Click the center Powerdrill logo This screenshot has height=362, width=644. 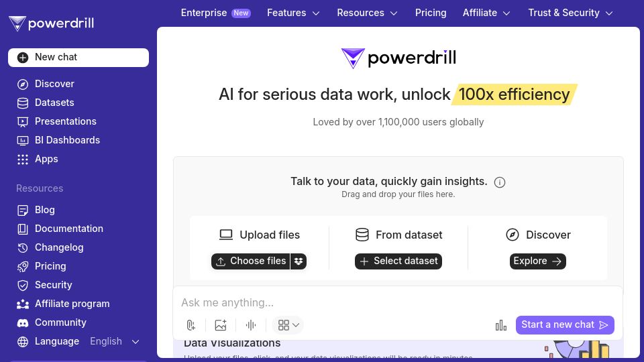[398, 58]
